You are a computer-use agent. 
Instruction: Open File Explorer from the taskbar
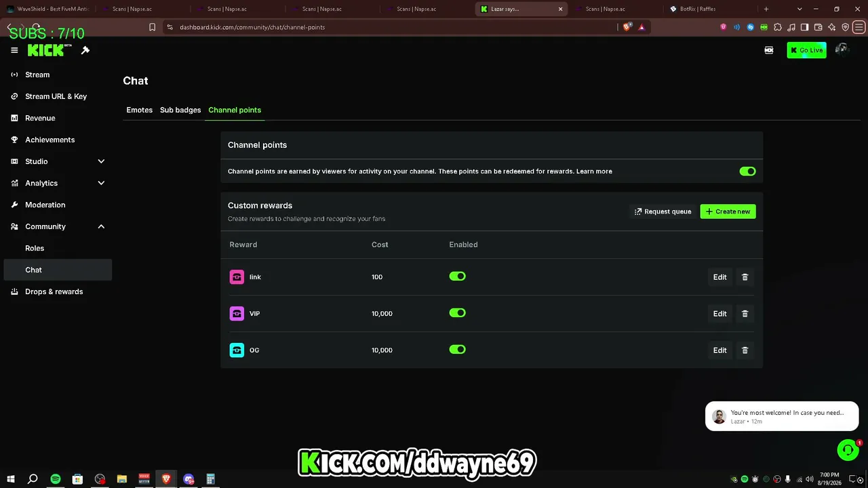[122, 479]
